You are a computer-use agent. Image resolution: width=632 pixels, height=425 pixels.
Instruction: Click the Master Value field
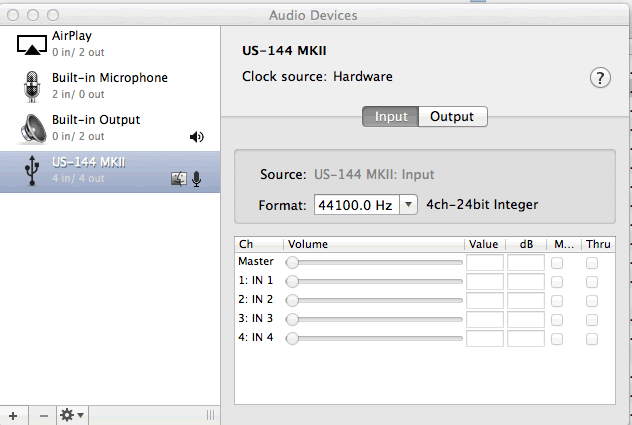[485, 263]
